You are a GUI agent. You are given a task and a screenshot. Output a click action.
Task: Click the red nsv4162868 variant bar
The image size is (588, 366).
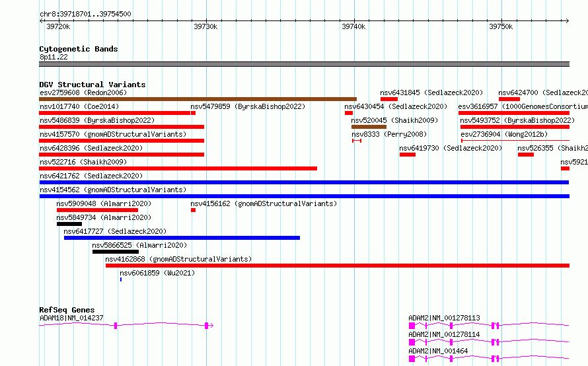(x=338, y=266)
